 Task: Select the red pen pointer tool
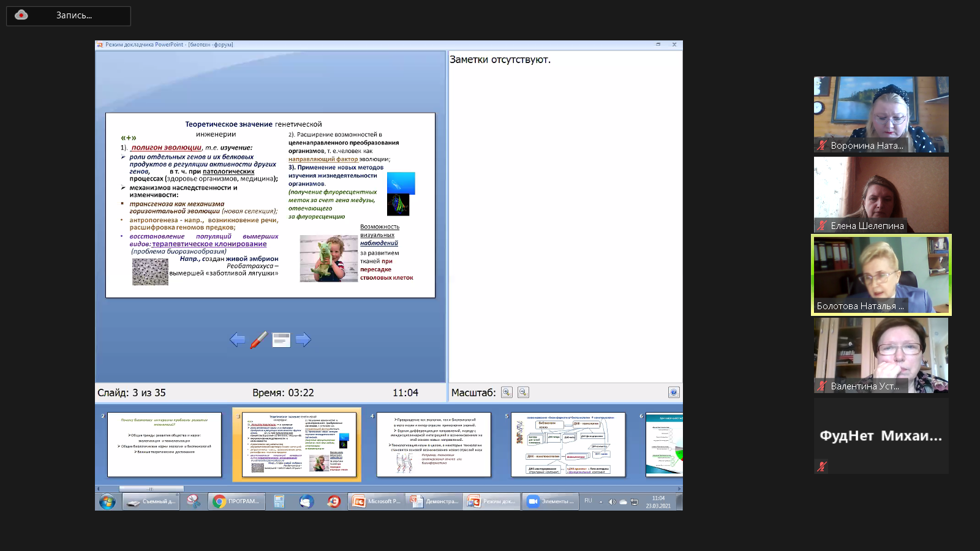[x=258, y=340]
